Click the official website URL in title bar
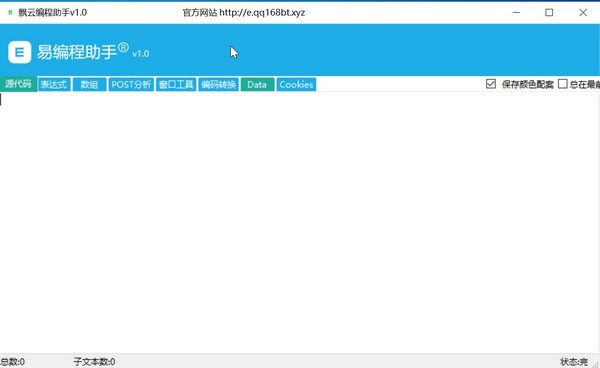This screenshot has width=600, height=368. coord(262,13)
